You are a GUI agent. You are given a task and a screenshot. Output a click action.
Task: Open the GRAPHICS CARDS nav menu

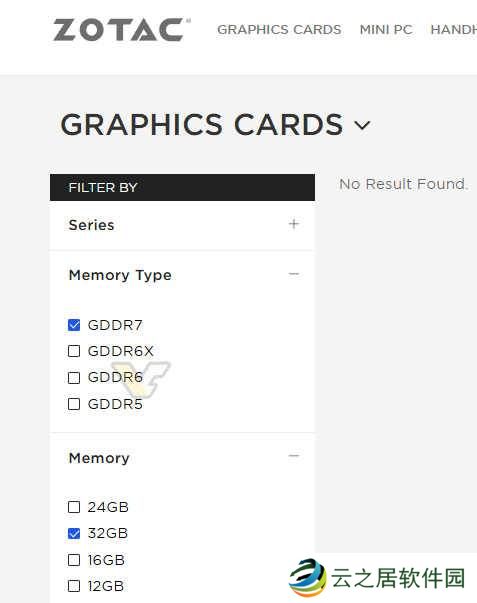279,30
